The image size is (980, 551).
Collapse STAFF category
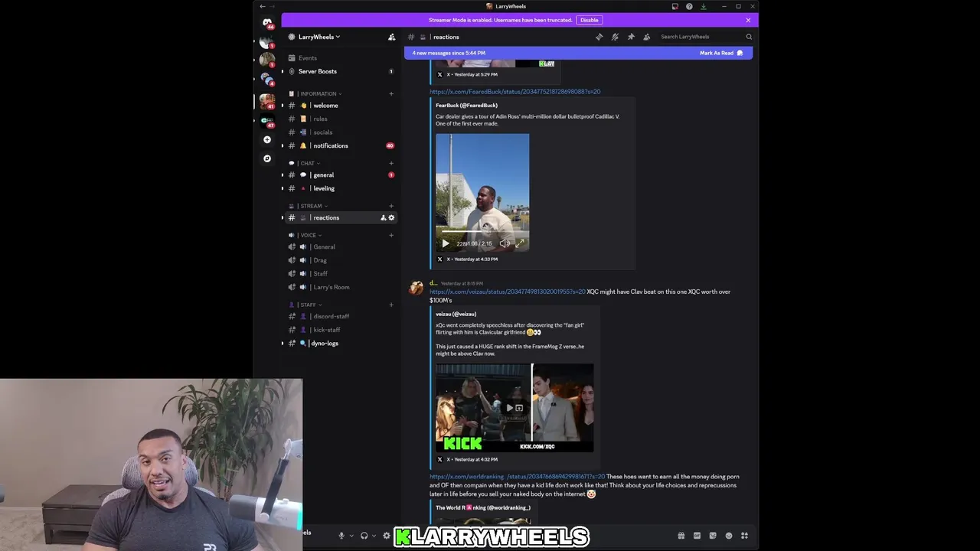[x=305, y=305]
